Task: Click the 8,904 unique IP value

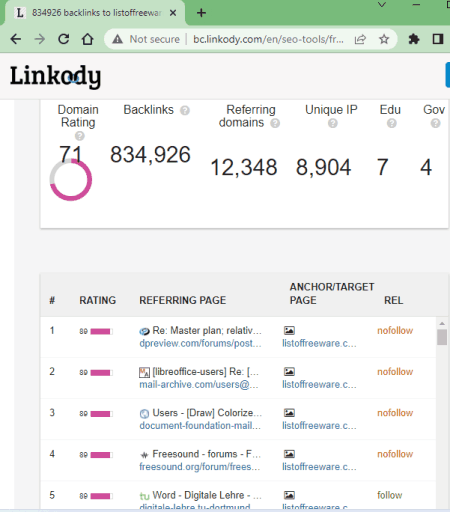Action: [323, 167]
